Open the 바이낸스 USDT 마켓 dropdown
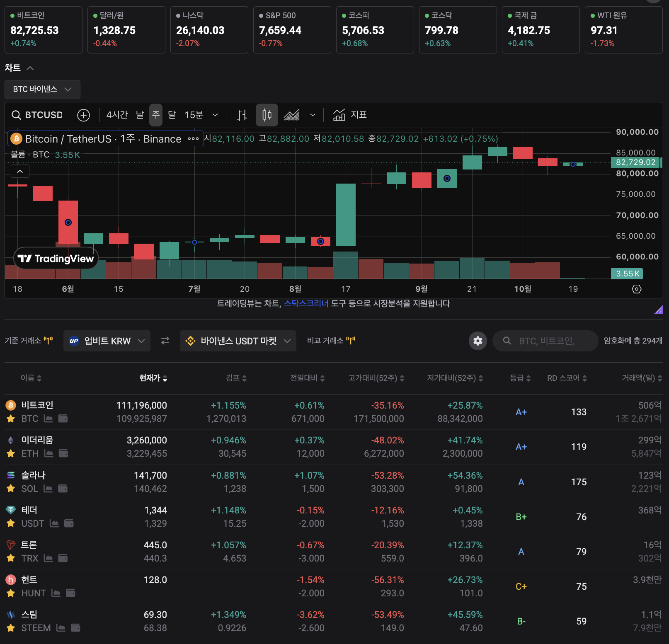 (x=238, y=341)
